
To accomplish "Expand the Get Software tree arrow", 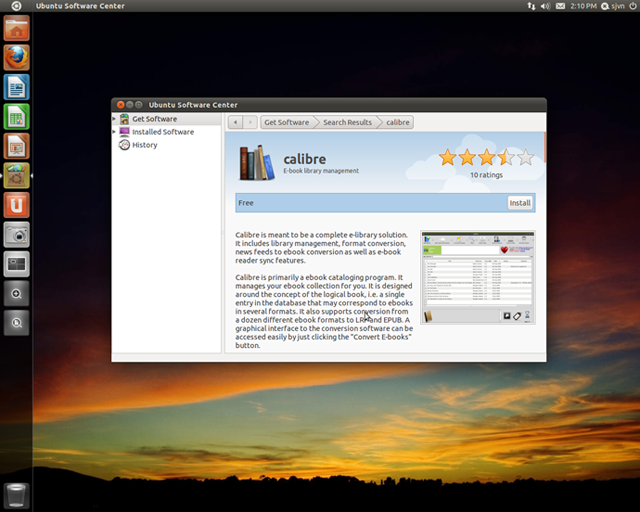I will 114,119.
